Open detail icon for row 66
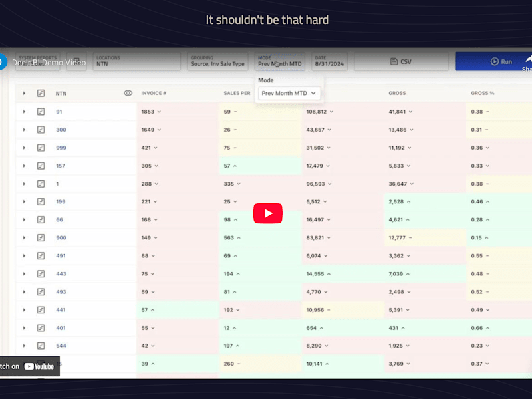This screenshot has width=532, height=399. coord(41,219)
